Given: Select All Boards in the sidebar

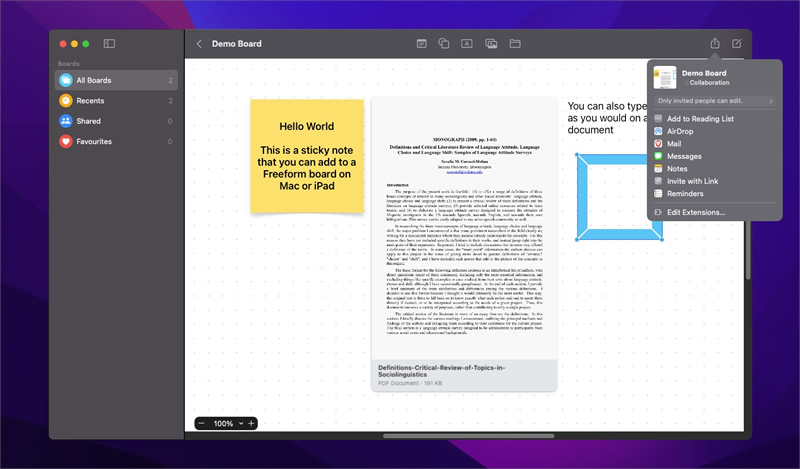Looking at the screenshot, I should pyautogui.click(x=116, y=80).
